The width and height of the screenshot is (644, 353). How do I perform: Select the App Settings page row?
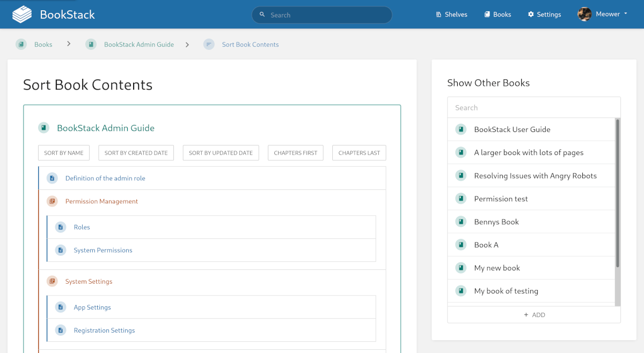click(x=211, y=307)
